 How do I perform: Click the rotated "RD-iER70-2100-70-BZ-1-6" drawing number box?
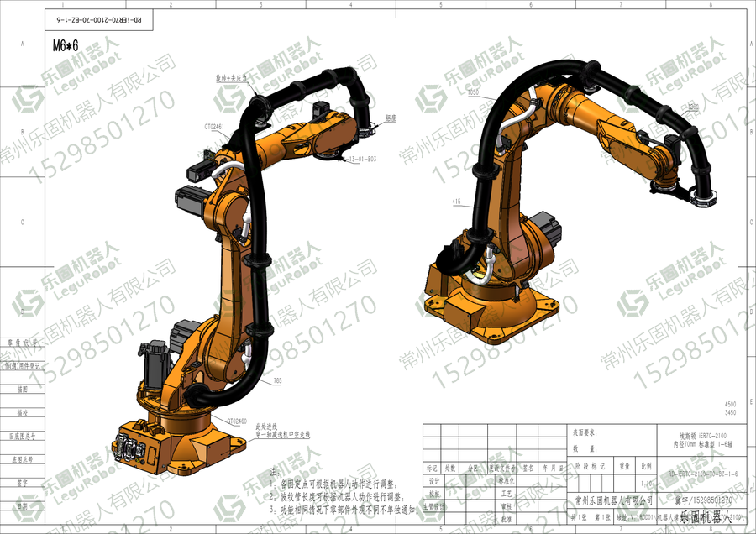pos(99,20)
